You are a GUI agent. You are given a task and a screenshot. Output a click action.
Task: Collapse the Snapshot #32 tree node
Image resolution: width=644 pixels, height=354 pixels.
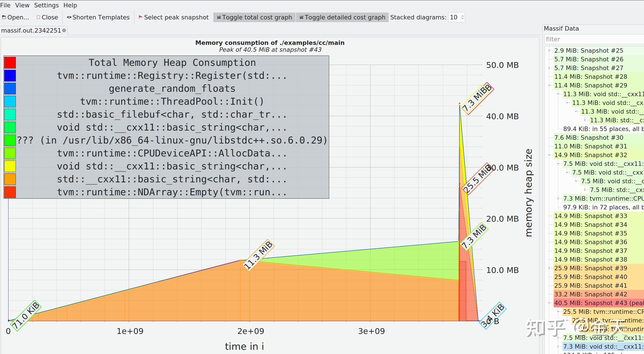coord(549,155)
